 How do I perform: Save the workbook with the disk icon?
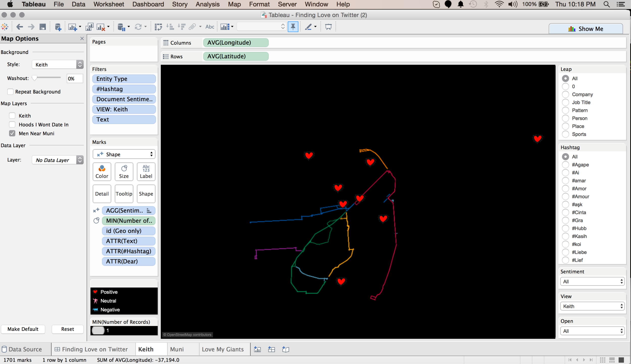point(43,27)
